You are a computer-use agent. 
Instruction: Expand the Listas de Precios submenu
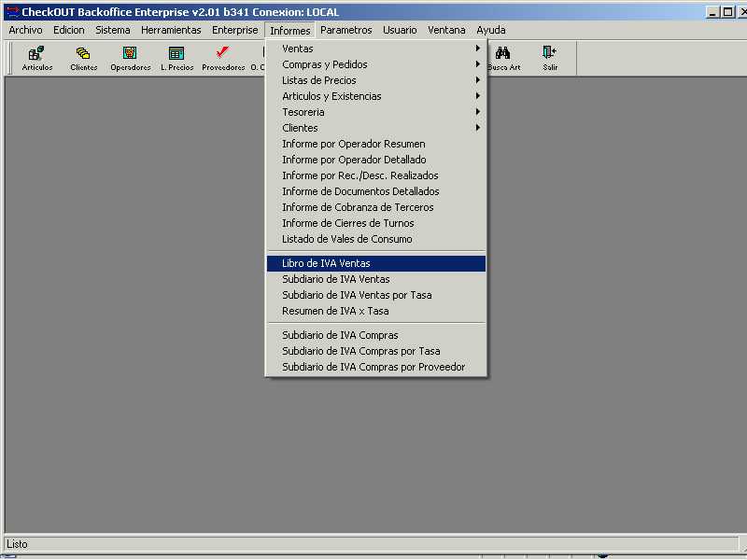(x=376, y=80)
